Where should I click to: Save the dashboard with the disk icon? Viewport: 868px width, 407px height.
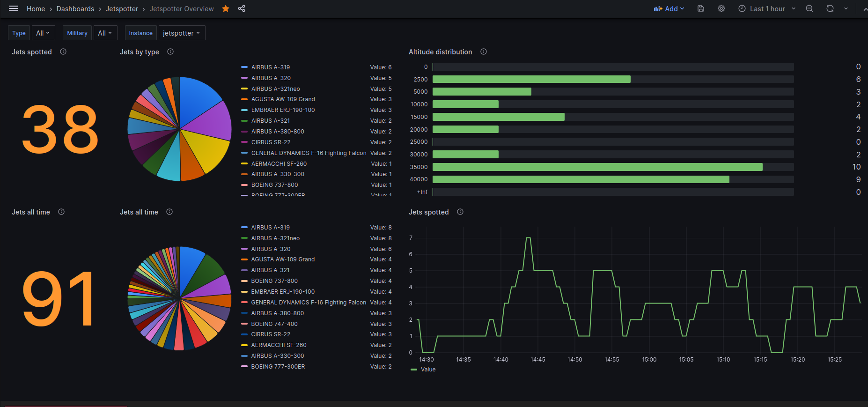(701, 9)
